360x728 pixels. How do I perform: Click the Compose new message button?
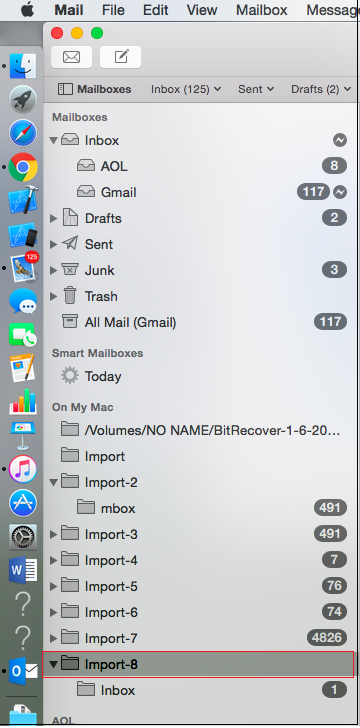[x=120, y=57]
